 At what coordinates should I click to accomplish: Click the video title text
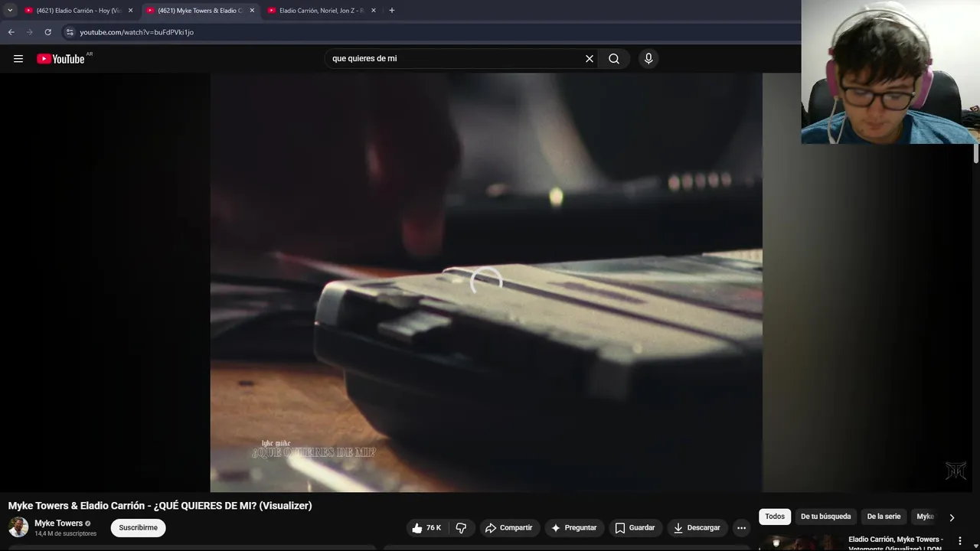[160, 506]
